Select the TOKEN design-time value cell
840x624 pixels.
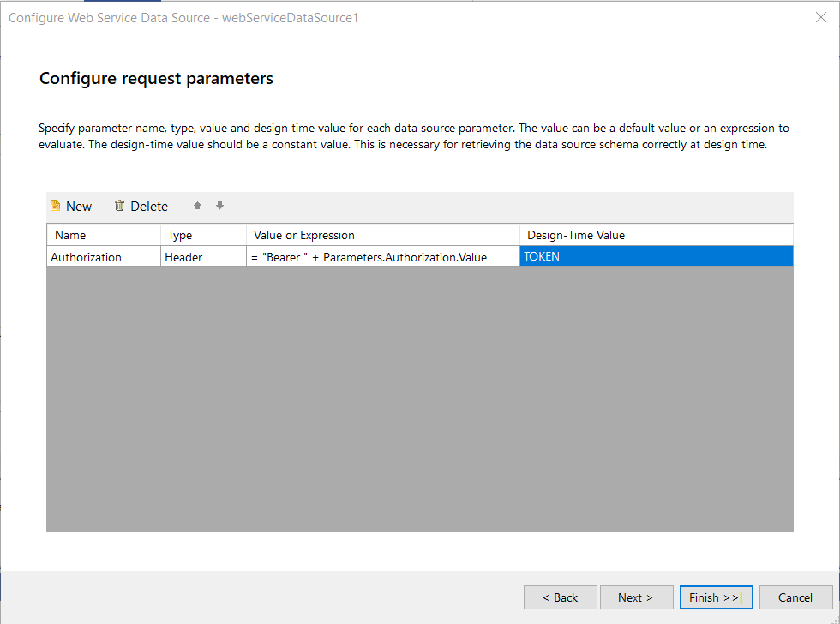click(x=656, y=256)
